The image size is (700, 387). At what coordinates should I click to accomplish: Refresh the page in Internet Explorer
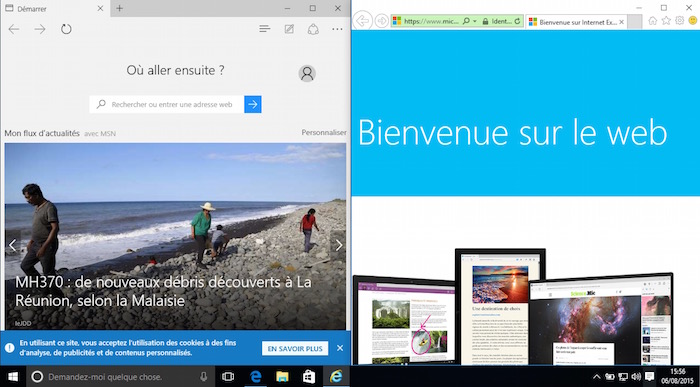[517, 21]
